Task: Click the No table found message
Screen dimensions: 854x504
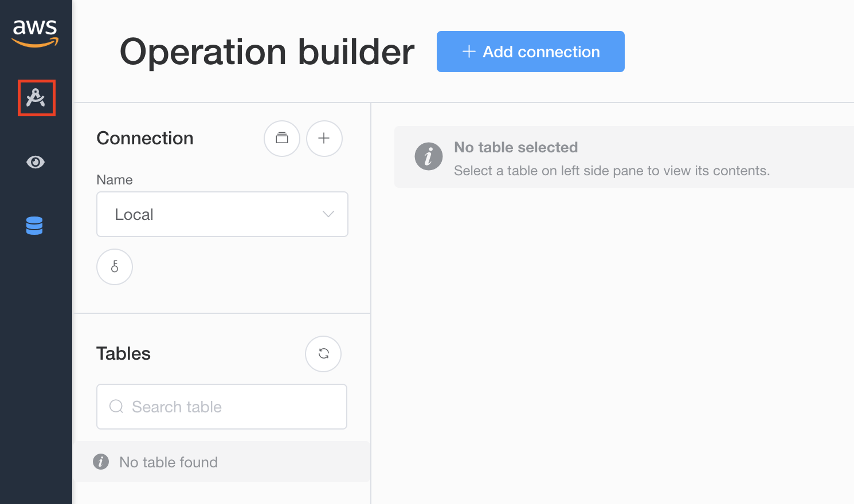Action: [x=169, y=462]
